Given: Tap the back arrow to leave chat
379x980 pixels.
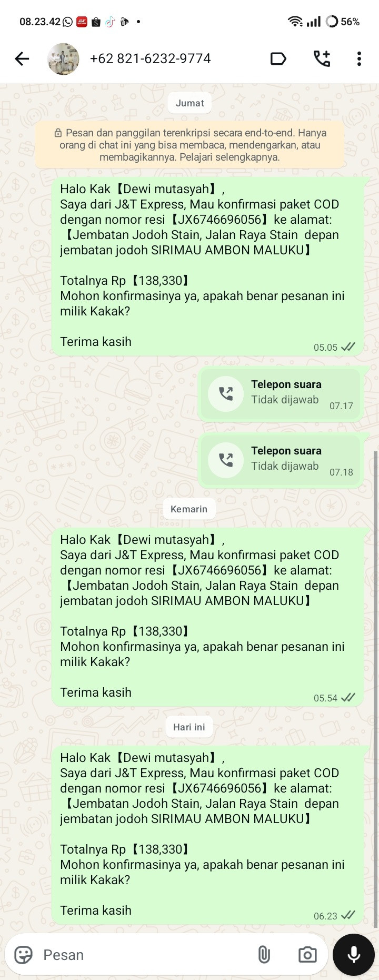Looking at the screenshot, I should coord(22,58).
